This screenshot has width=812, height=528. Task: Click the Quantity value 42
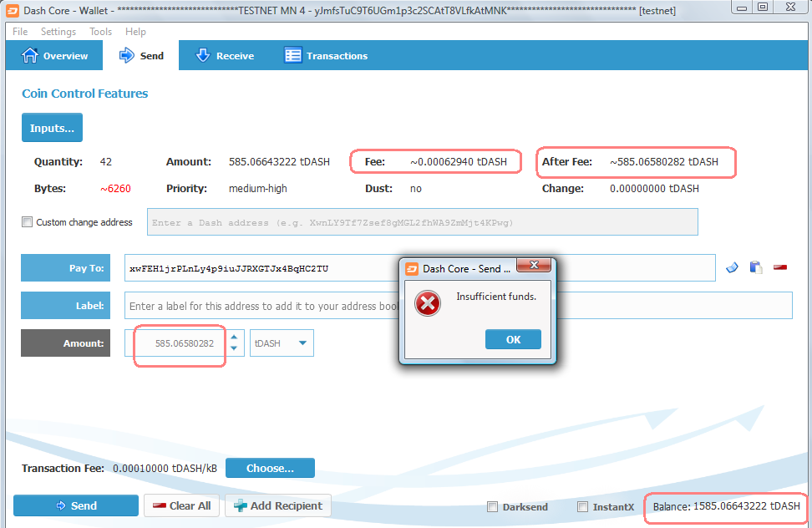(x=105, y=161)
